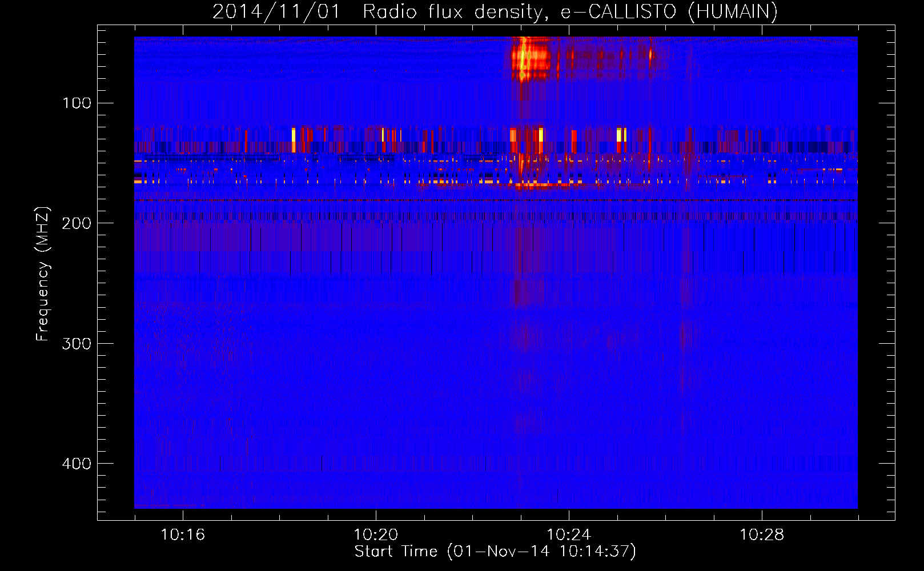Click the 10:16 time tick label
The width and height of the screenshot is (924, 571).
point(183,535)
